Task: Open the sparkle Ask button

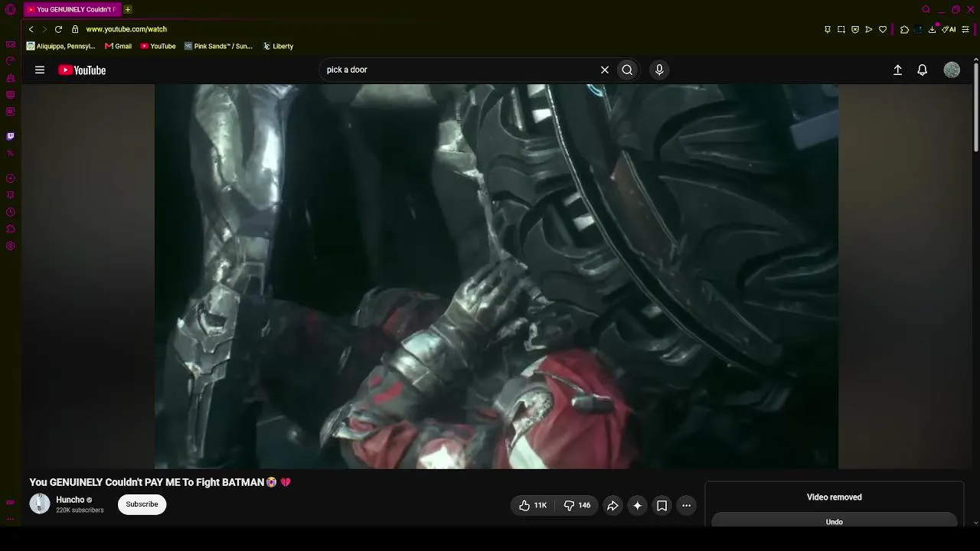Action: [x=637, y=505]
